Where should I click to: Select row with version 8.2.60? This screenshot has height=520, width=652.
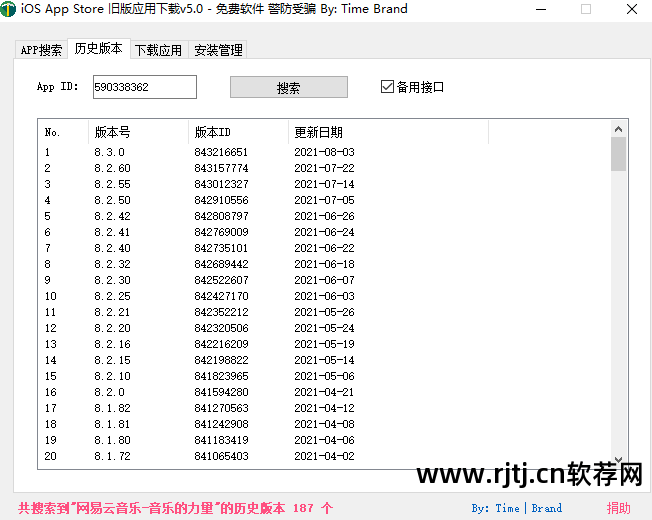pyautogui.click(x=324, y=168)
